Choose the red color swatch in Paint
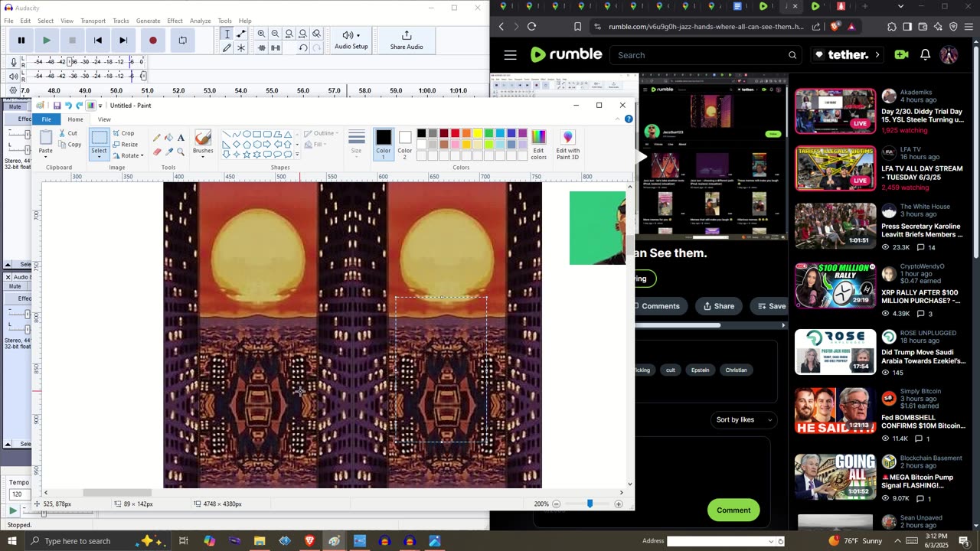 click(455, 134)
